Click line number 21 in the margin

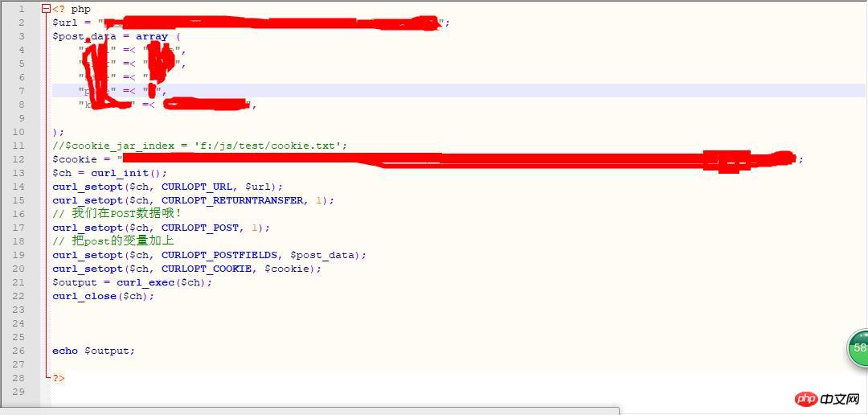tap(18, 282)
